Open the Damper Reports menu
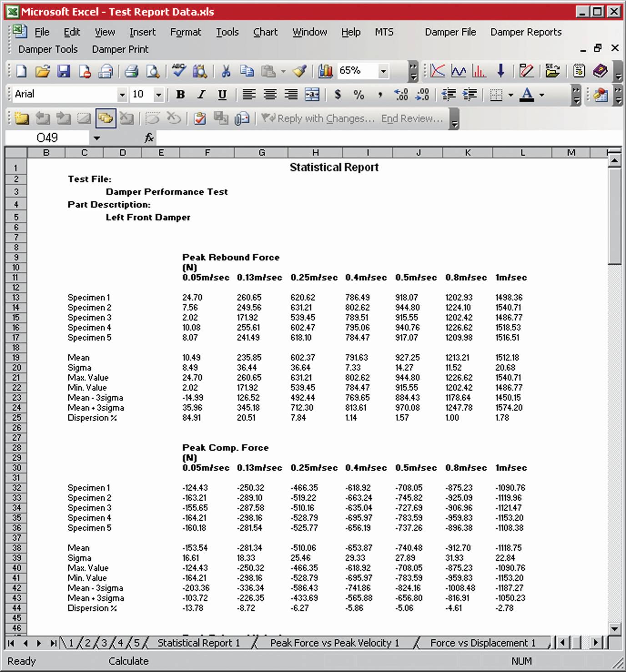626x672 pixels. click(x=526, y=32)
